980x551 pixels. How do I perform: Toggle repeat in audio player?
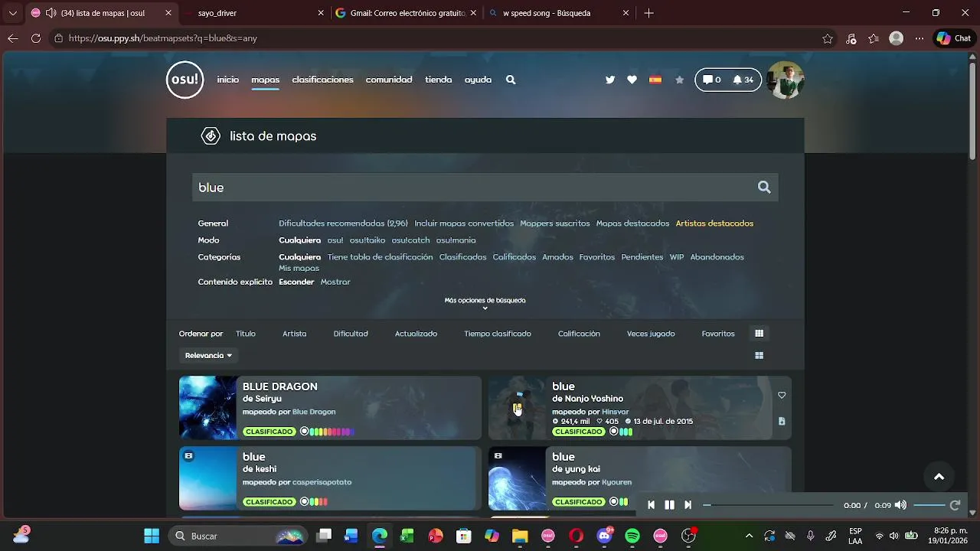[x=955, y=505]
